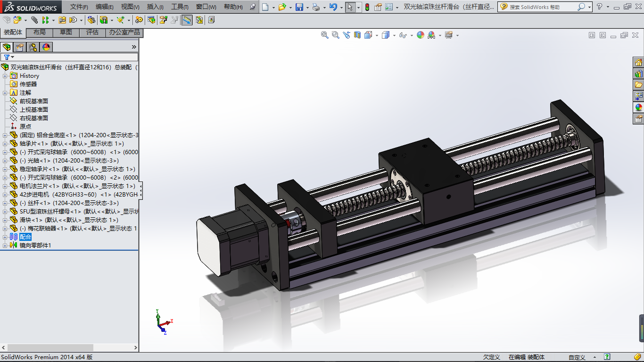Select the 42步进电机 component row
Image resolution: width=644 pixels, height=362 pixels.
tap(74, 195)
